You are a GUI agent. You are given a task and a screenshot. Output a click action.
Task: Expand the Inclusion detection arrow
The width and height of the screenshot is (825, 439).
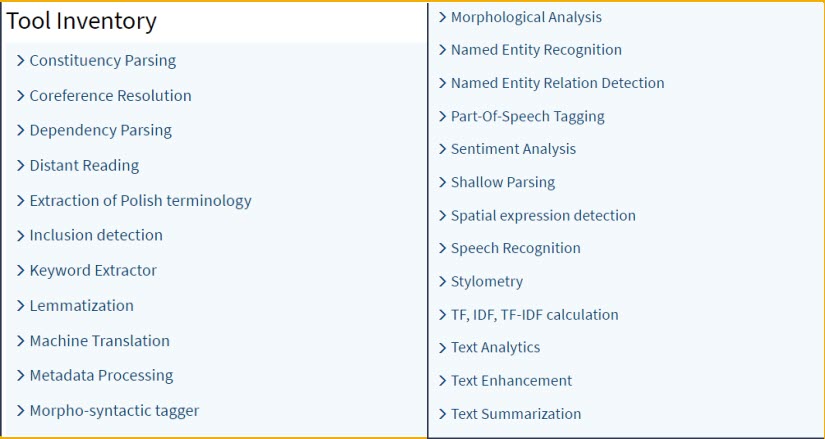click(21, 236)
